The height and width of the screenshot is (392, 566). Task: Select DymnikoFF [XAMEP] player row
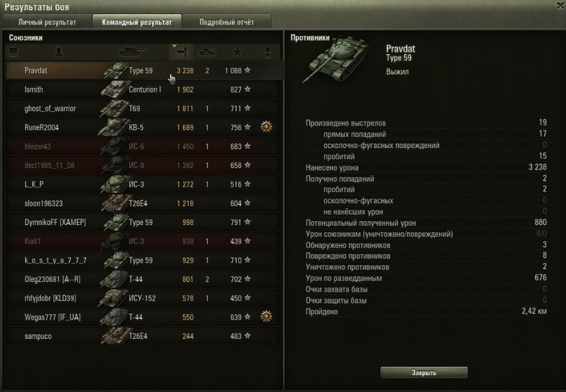click(142, 222)
